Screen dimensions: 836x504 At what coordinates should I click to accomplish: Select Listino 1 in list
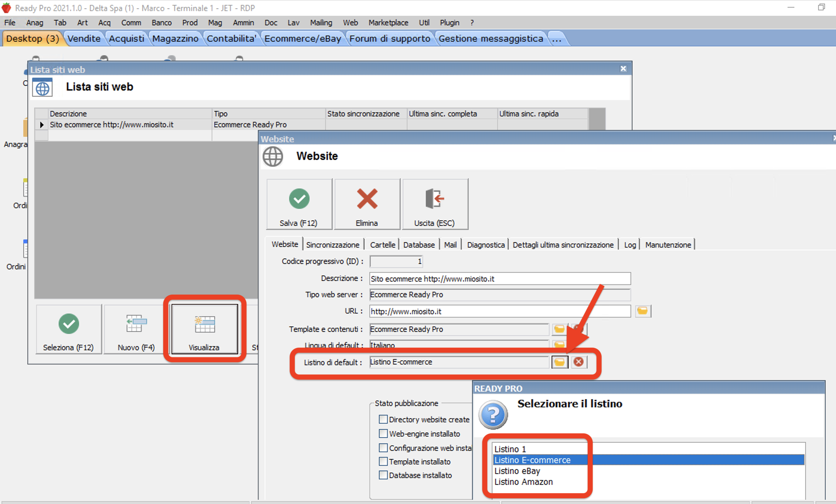(649, 449)
